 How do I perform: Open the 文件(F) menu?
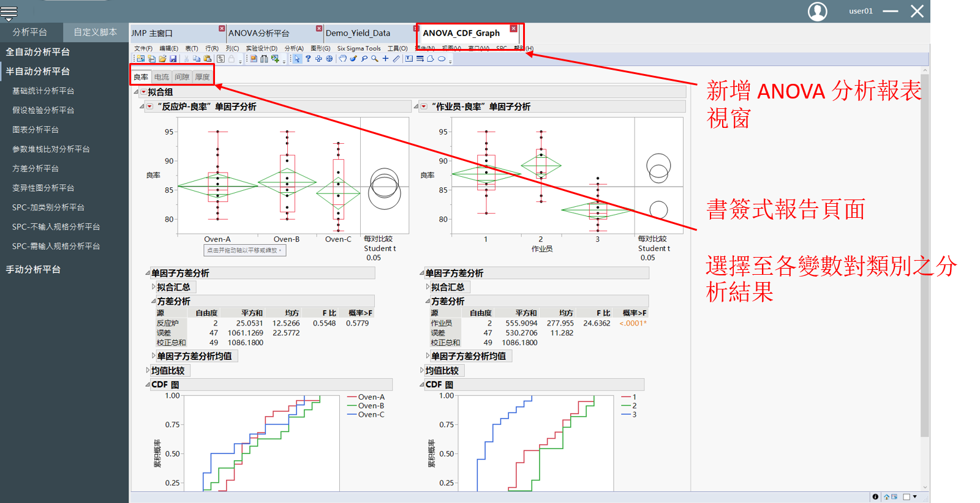click(143, 48)
